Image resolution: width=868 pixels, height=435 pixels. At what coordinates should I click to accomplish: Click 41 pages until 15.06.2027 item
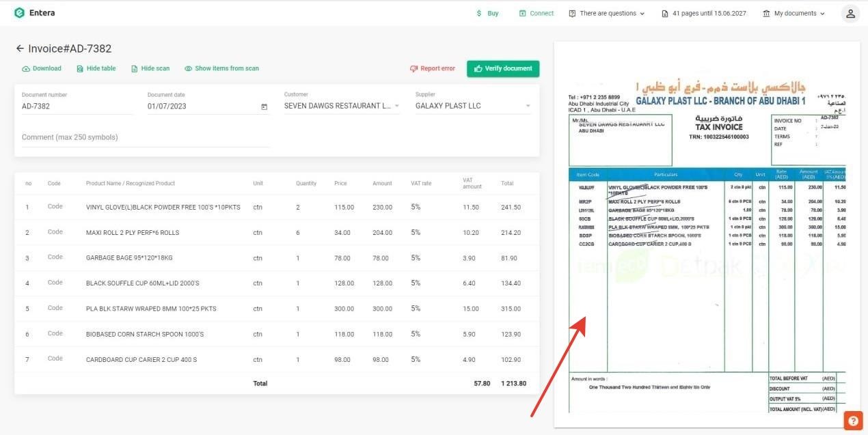pyautogui.click(x=703, y=14)
